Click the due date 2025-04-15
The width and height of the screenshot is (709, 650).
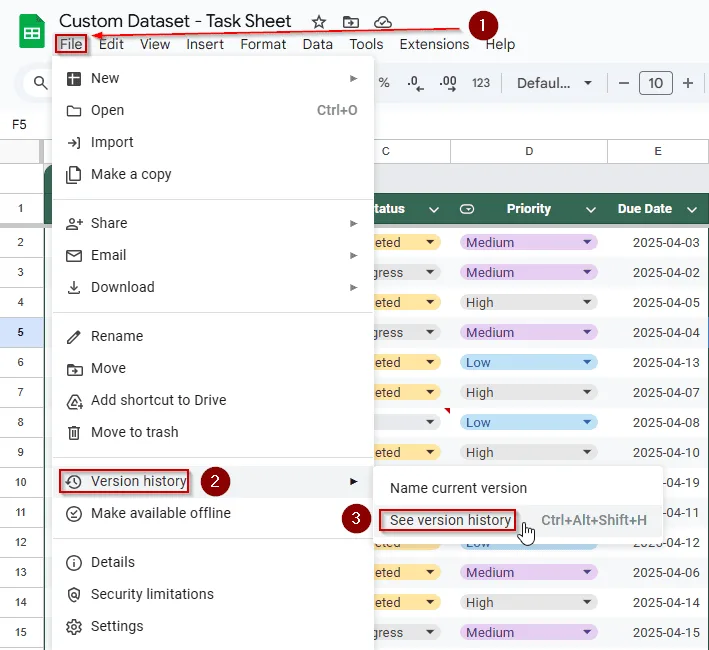pyautogui.click(x=666, y=632)
